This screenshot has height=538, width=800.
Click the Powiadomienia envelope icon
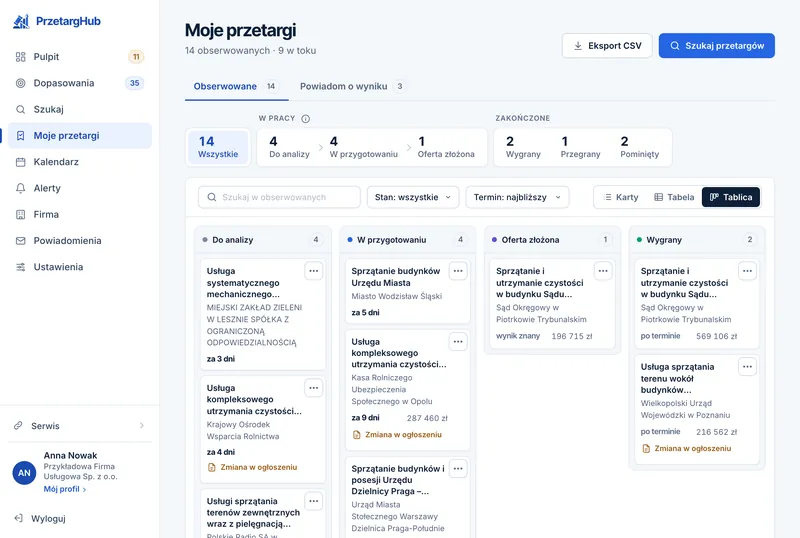[20, 241]
